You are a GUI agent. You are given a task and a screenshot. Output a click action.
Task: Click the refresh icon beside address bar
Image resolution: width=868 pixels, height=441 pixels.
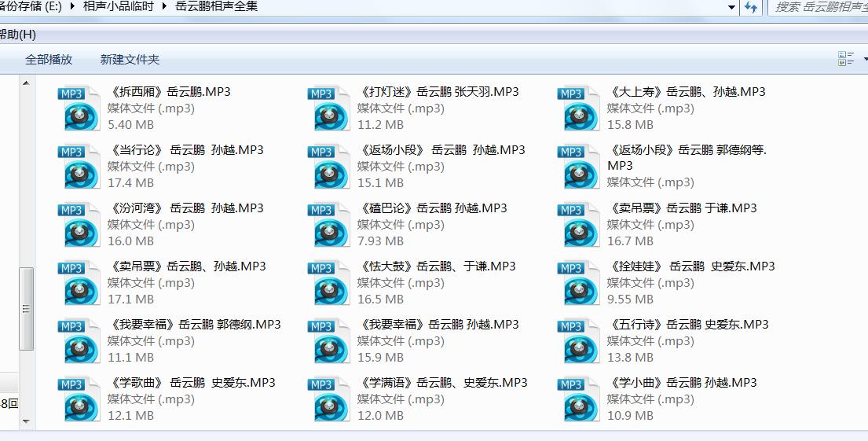pos(751,7)
